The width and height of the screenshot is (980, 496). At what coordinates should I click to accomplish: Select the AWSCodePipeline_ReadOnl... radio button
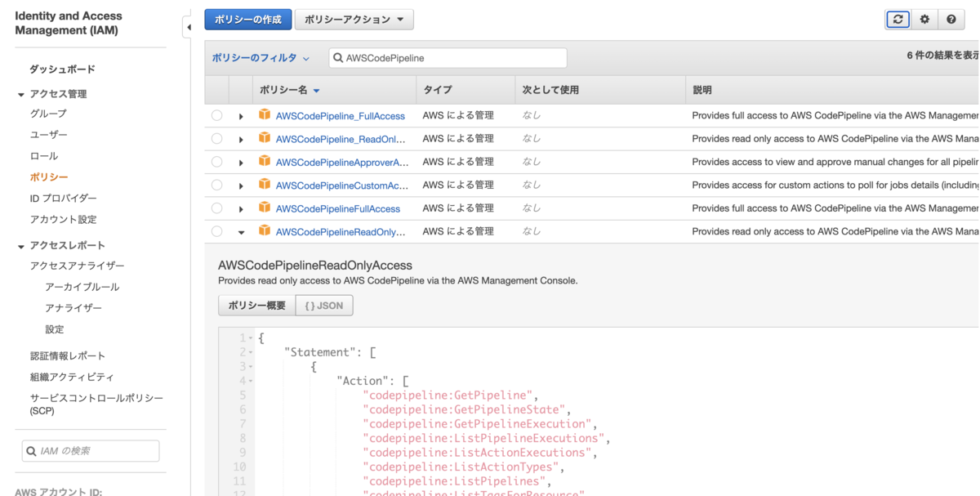(216, 139)
